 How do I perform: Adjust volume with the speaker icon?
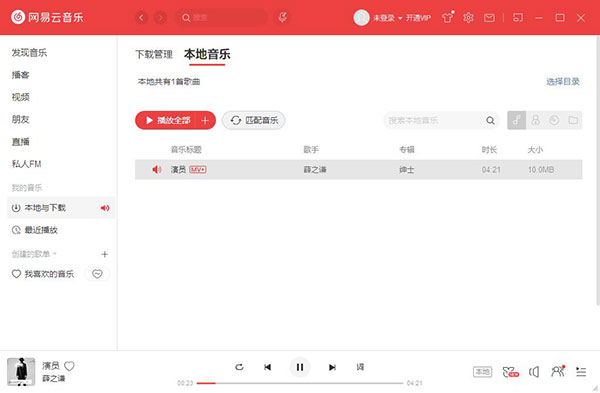click(534, 372)
